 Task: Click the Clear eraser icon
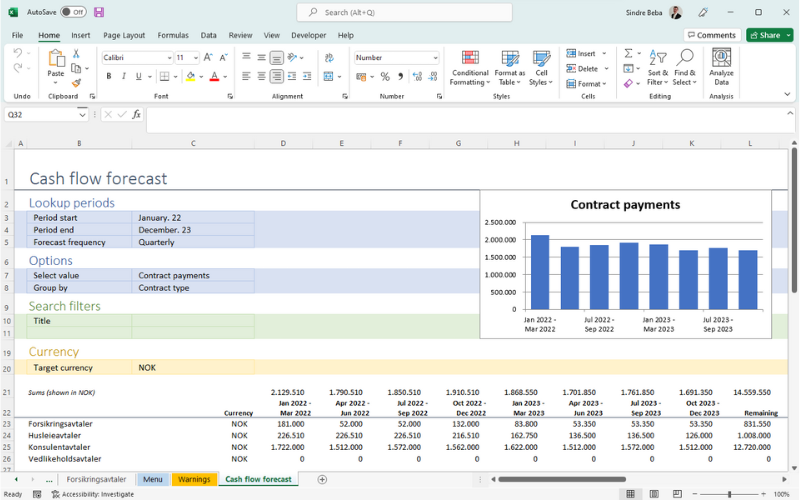tap(629, 83)
